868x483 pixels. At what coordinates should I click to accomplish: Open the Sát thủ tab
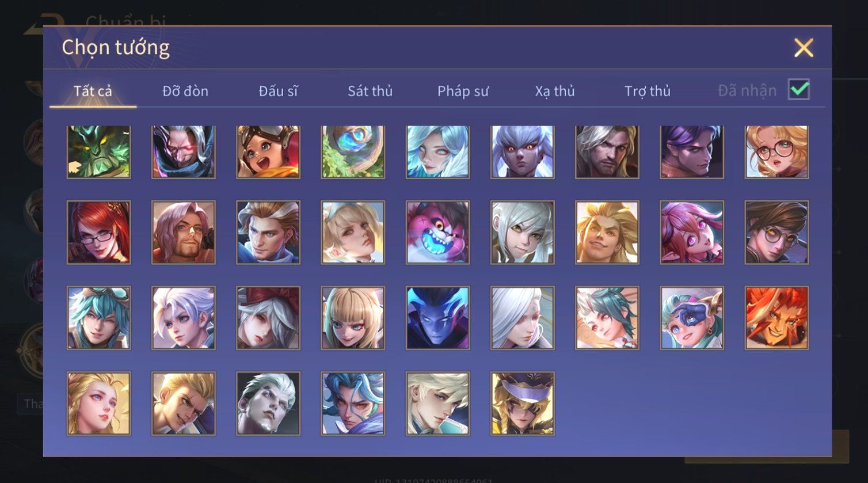pos(370,91)
